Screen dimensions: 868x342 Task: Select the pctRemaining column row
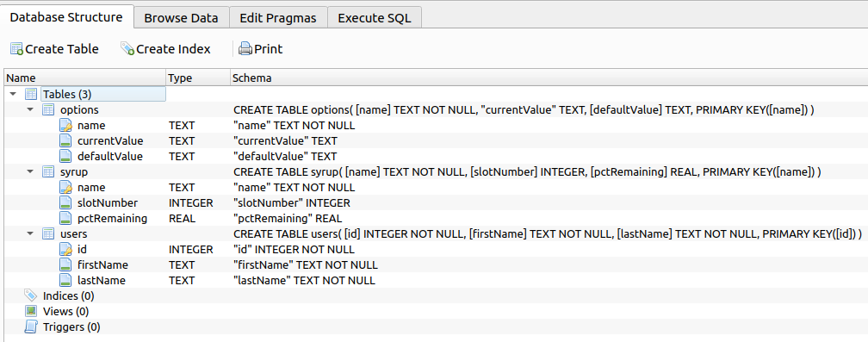pyautogui.click(x=434, y=218)
